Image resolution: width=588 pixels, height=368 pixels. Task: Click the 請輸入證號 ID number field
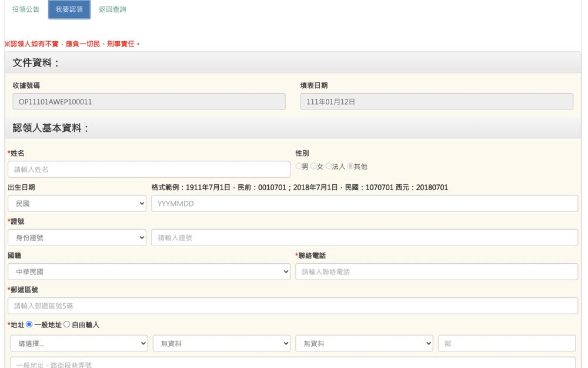click(x=365, y=238)
